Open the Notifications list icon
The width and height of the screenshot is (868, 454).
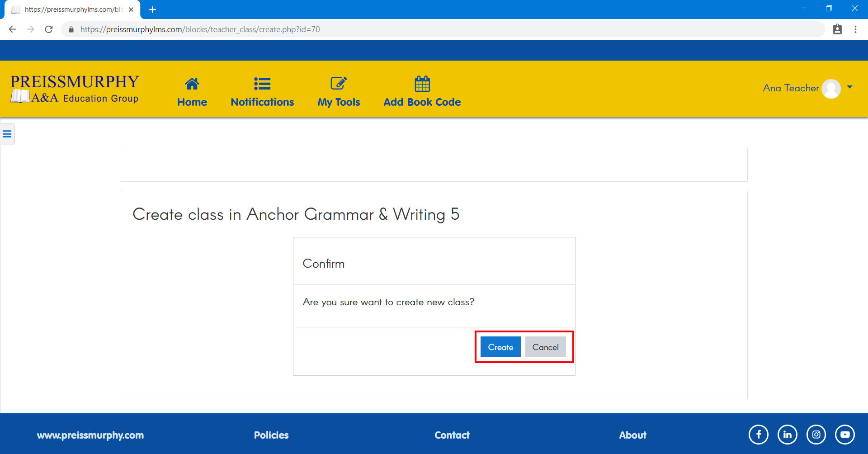pos(262,84)
